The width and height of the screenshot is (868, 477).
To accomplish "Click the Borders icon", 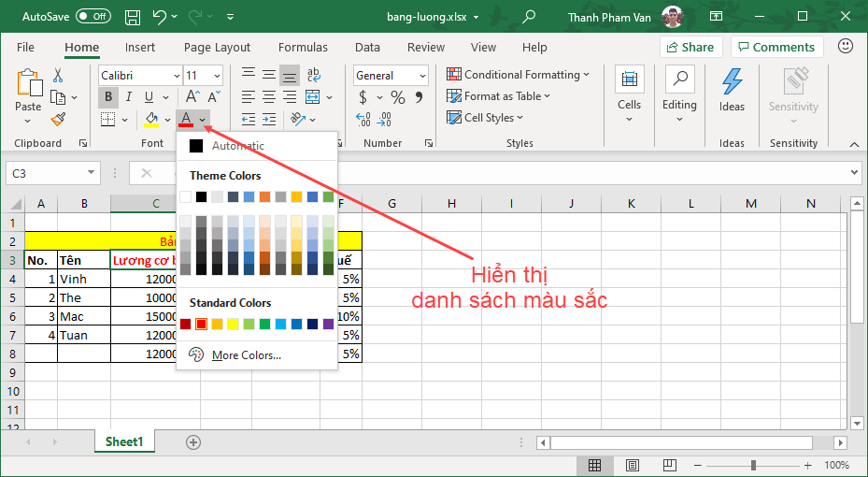I will click(108, 119).
